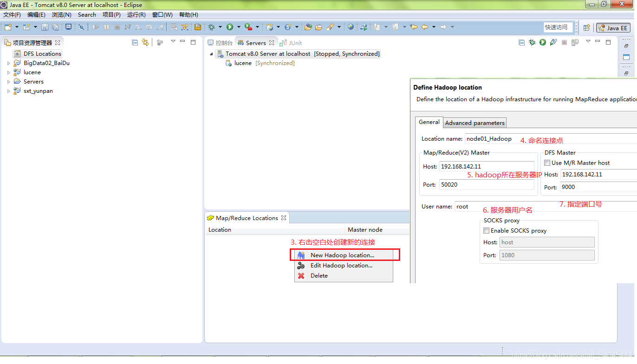637x364 pixels.
Task: Click the Save All toolbar icon
Action: 55,27
